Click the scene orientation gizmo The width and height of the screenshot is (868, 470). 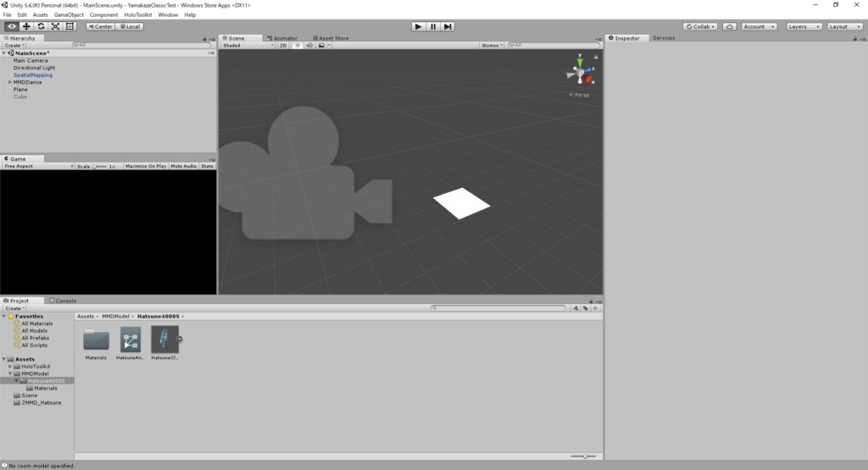580,71
